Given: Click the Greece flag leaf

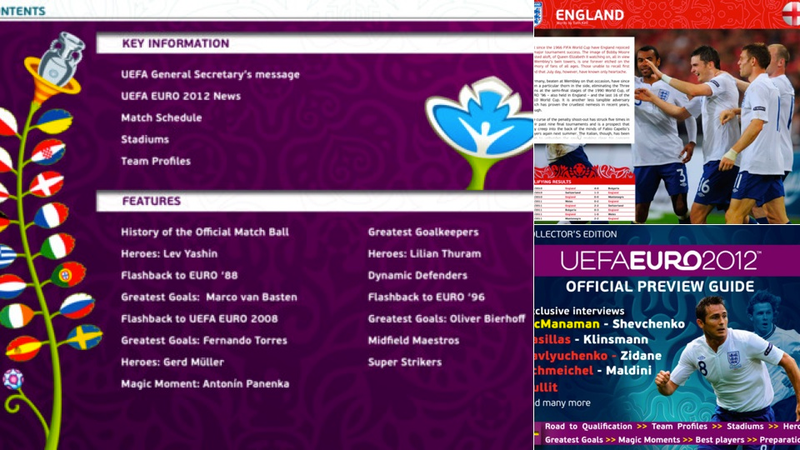Looking at the screenshot, I should coord(7,257).
